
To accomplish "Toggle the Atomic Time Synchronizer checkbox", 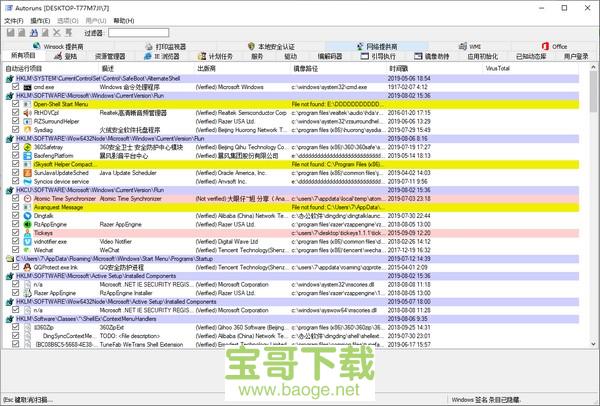I will pos(16,198).
